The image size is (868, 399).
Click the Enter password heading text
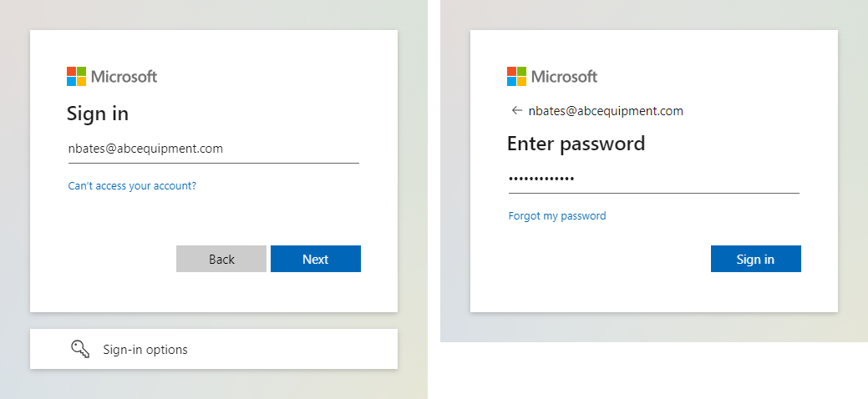click(x=576, y=144)
